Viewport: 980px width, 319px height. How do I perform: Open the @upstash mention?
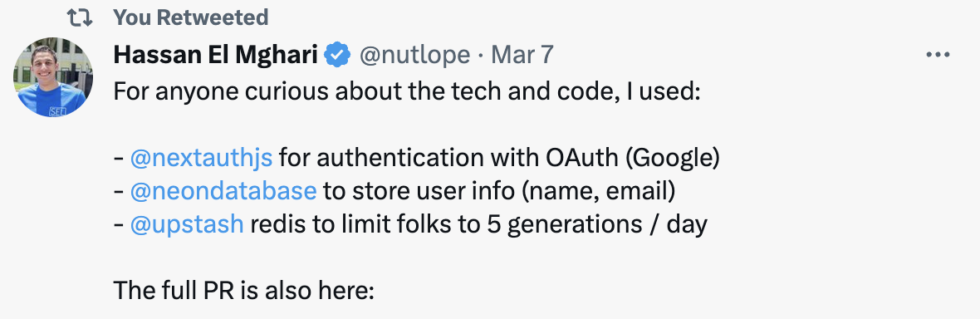pyautogui.click(x=187, y=224)
